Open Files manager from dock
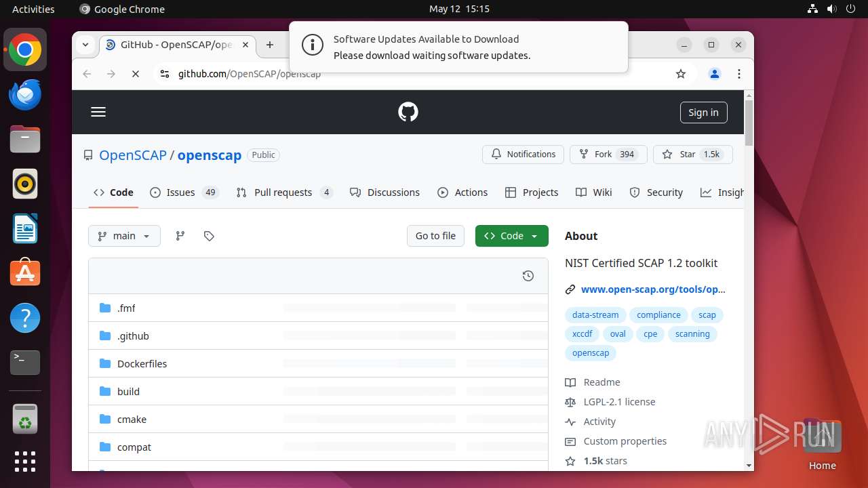Screen dimensions: 868x488 (x=25, y=140)
